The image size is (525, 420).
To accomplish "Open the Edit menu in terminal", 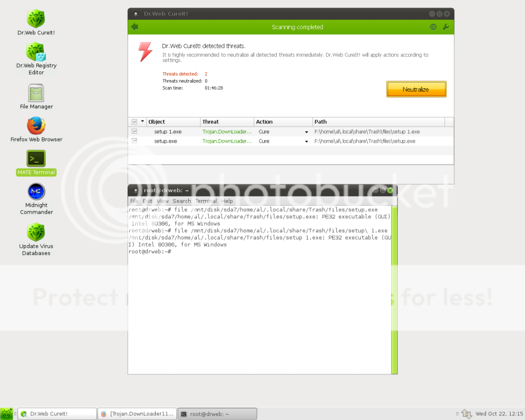I will point(147,201).
